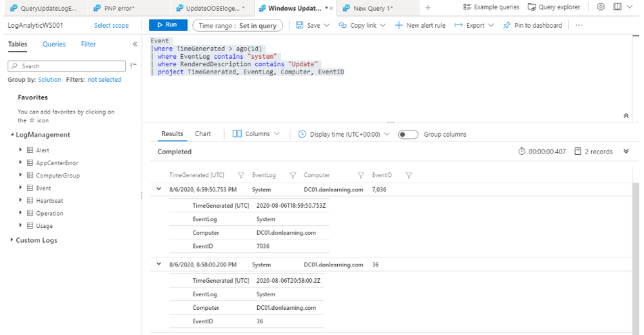Collapse the 6:59:50.753 PM result row
The height and width of the screenshot is (335, 644).
coord(159,189)
